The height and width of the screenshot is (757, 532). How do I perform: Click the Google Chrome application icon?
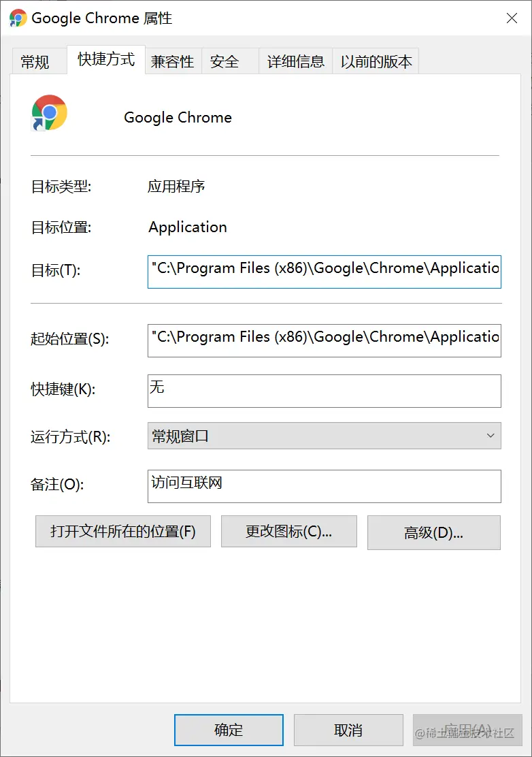(x=48, y=113)
